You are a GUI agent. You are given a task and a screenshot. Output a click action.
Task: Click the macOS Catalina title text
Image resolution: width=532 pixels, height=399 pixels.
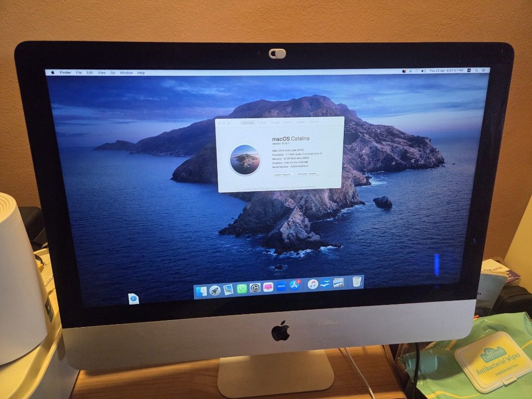[x=291, y=138]
